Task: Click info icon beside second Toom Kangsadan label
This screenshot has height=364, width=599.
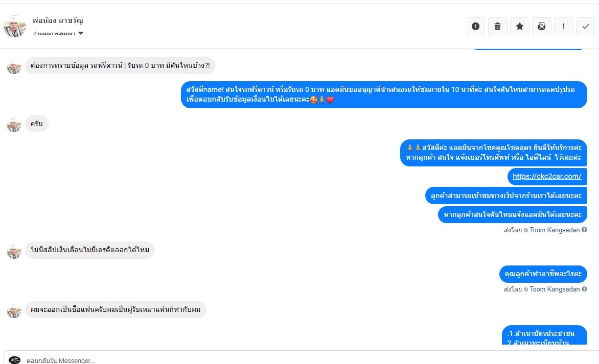Action: [584, 289]
